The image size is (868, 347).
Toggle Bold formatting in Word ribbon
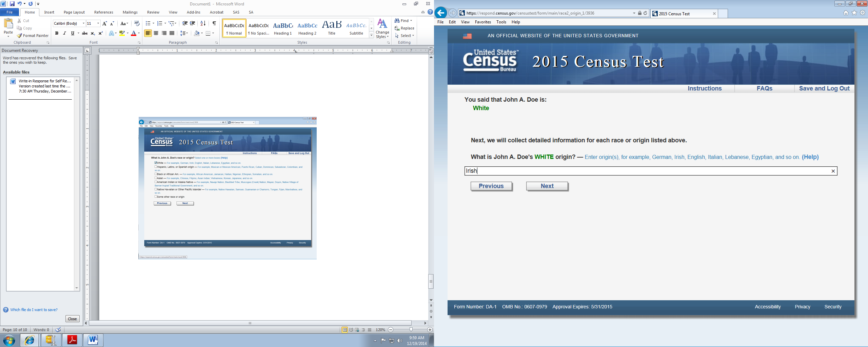click(57, 33)
